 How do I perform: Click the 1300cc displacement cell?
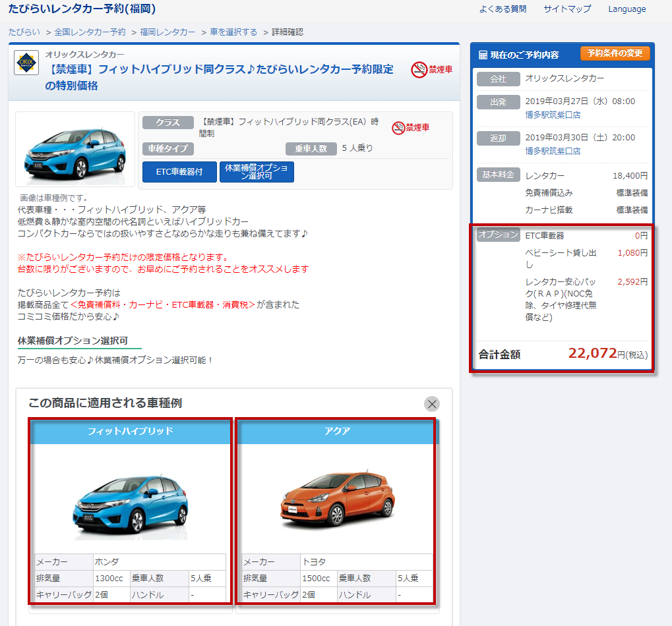[x=112, y=579]
